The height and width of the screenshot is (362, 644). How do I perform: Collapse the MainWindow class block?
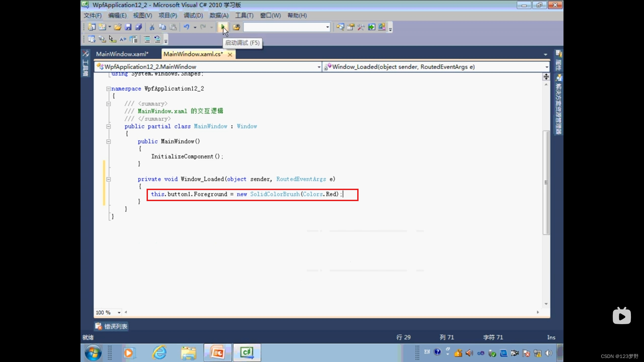[x=108, y=126]
